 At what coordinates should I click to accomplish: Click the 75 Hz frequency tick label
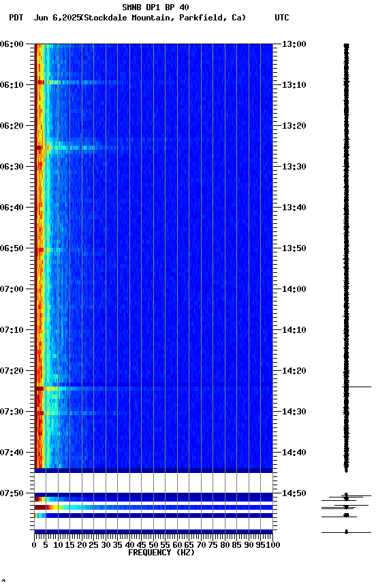coord(213,545)
